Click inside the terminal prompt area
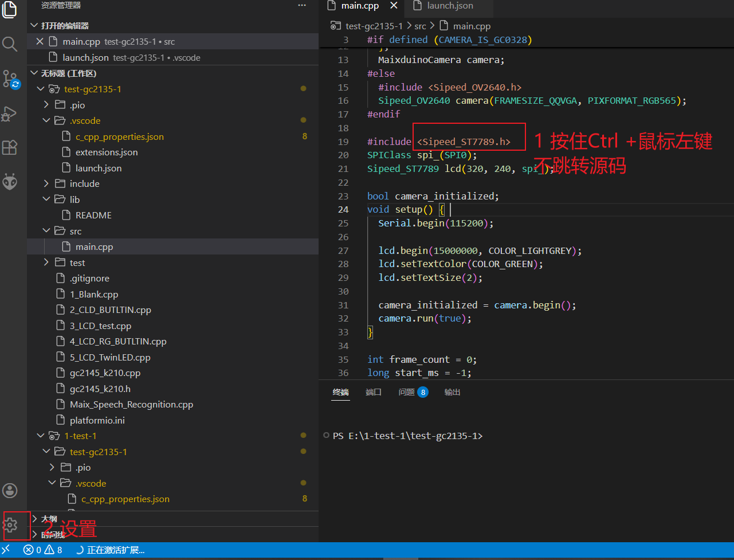 pyautogui.click(x=408, y=436)
